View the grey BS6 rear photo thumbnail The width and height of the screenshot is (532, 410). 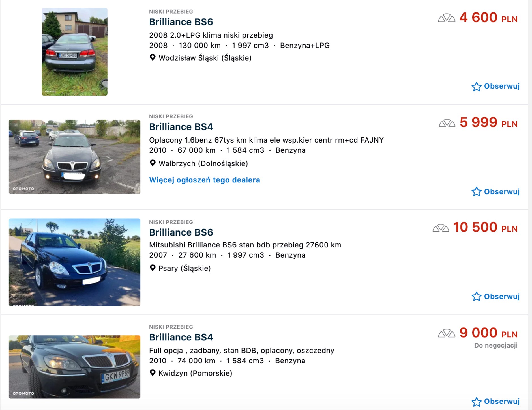[x=74, y=52]
